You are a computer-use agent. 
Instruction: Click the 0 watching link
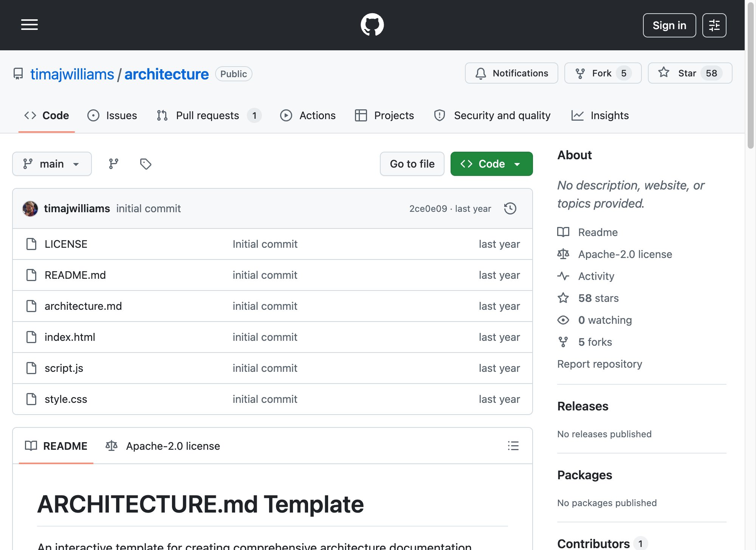point(605,320)
